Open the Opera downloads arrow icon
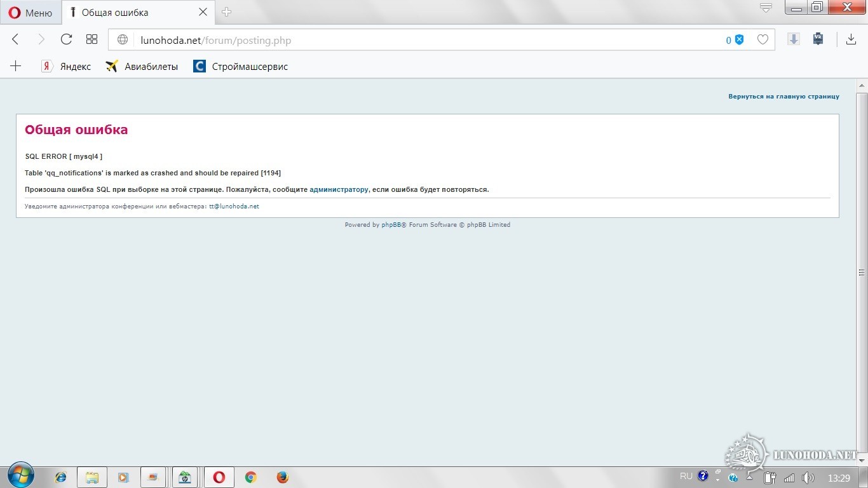Viewport: 868px width, 488px height. click(x=851, y=39)
